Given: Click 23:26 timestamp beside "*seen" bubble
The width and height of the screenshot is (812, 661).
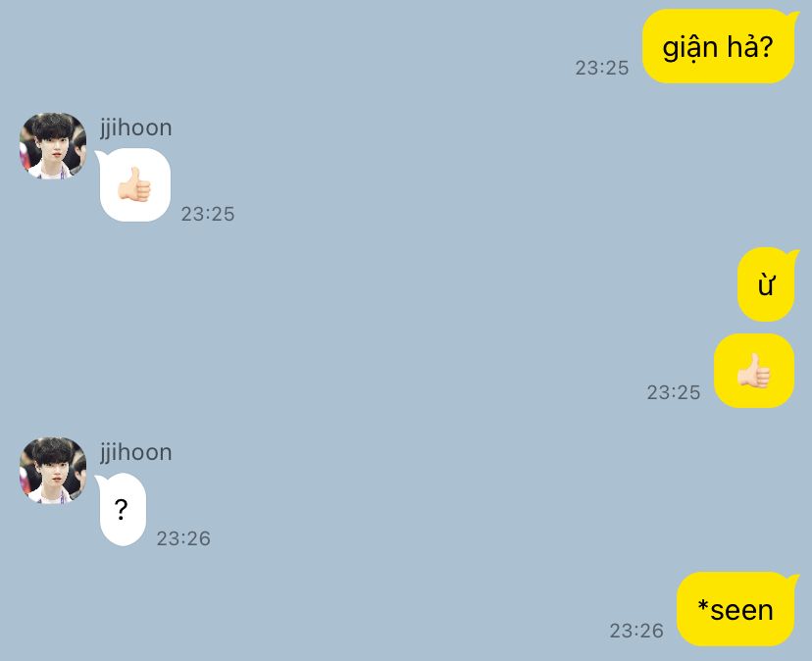Looking at the screenshot, I should [x=635, y=631].
